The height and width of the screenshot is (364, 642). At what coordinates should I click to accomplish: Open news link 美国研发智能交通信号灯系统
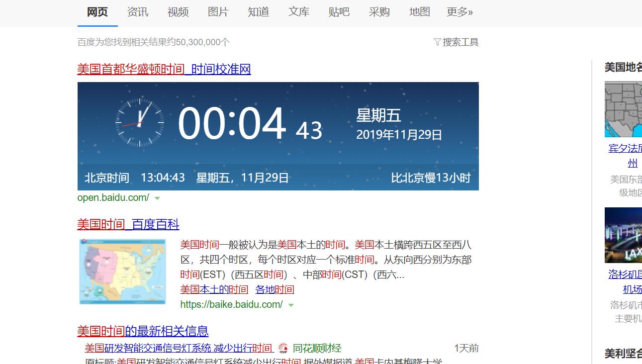(179, 348)
